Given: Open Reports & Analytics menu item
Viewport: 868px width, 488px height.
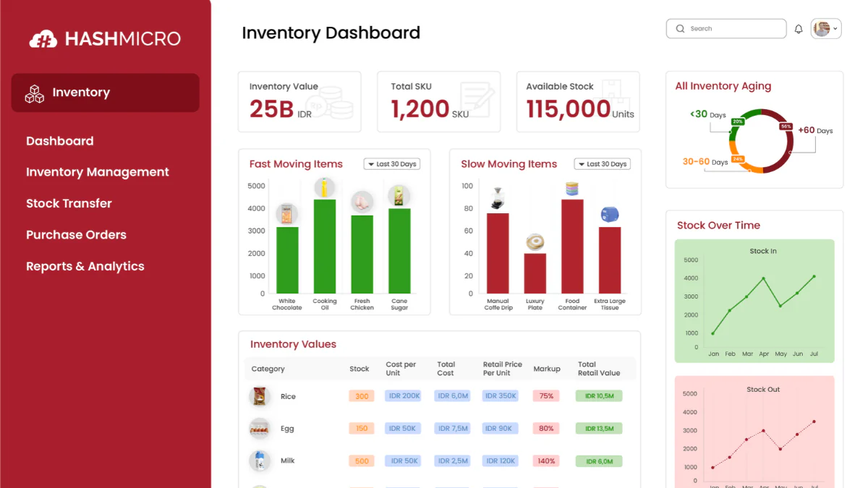Looking at the screenshot, I should (x=85, y=266).
